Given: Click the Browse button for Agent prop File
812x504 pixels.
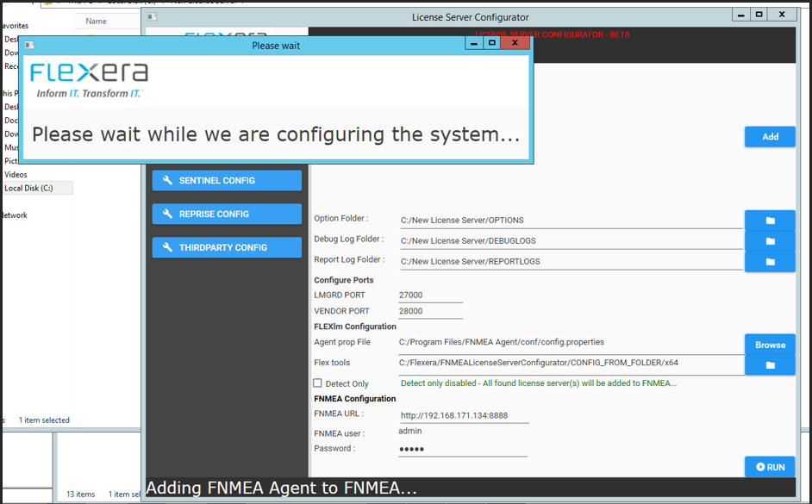Looking at the screenshot, I should coord(770,345).
